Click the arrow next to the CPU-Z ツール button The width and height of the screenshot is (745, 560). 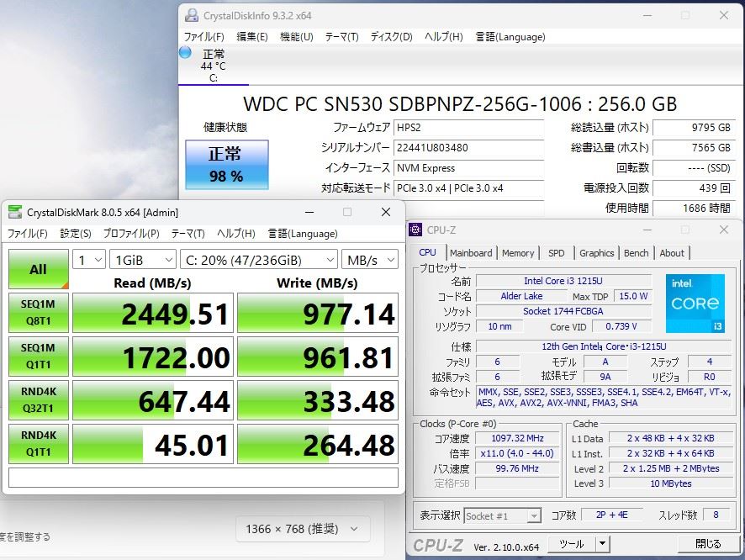pyautogui.click(x=602, y=544)
